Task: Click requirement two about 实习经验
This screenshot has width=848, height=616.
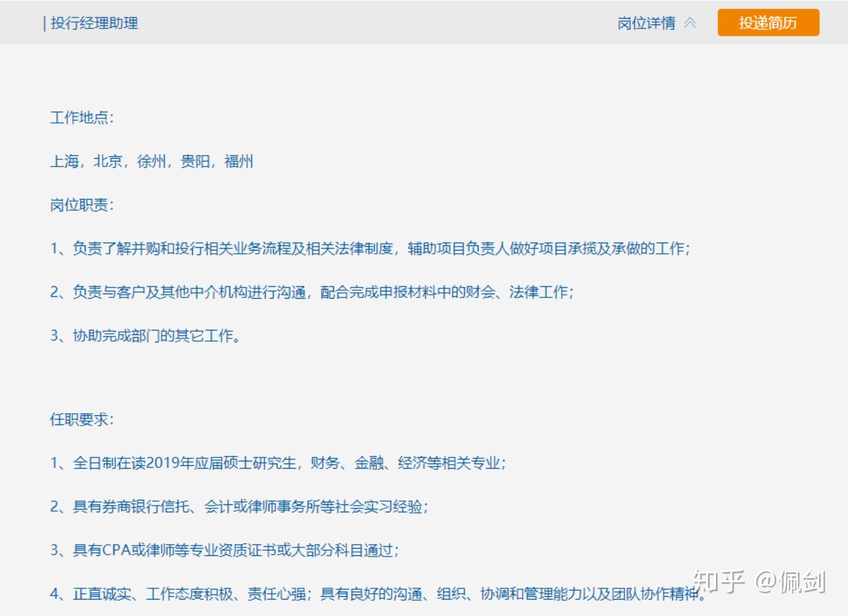Action: (239, 506)
